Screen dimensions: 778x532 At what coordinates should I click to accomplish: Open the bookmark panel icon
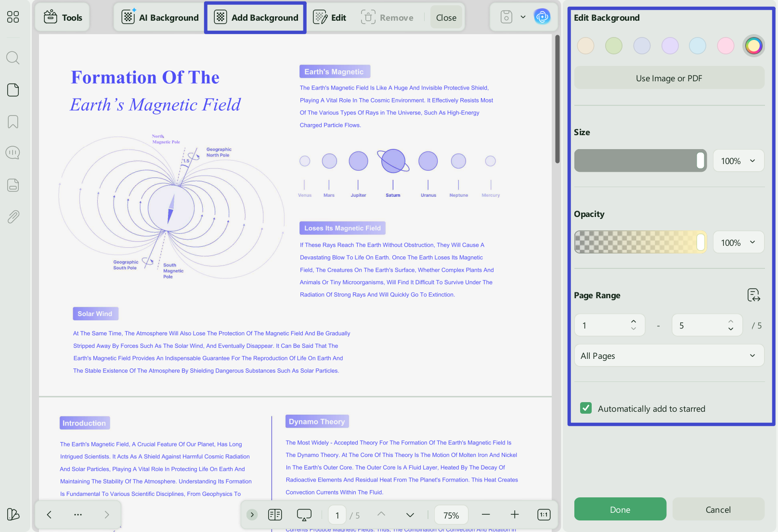(x=13, y=122)
